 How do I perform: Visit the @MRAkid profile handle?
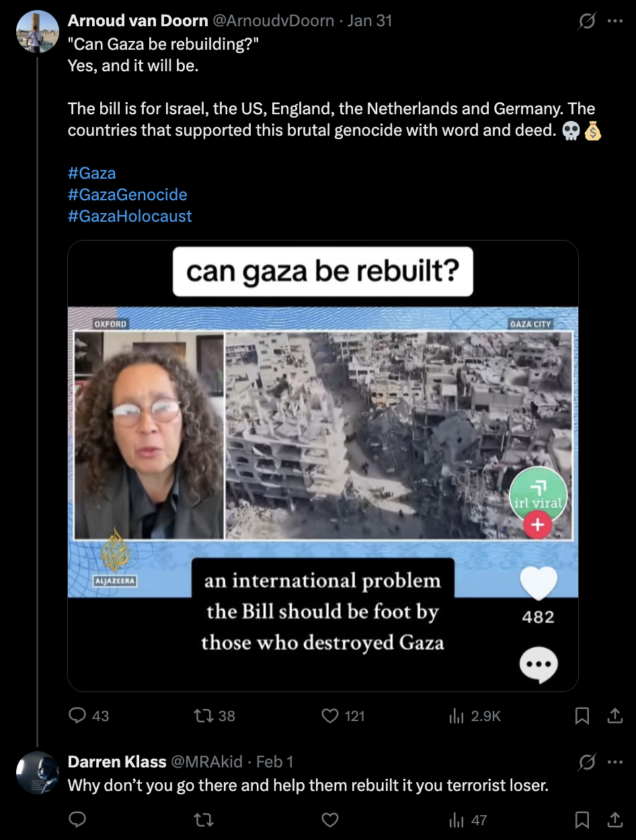pyautogui.click(x=207, y=761)
